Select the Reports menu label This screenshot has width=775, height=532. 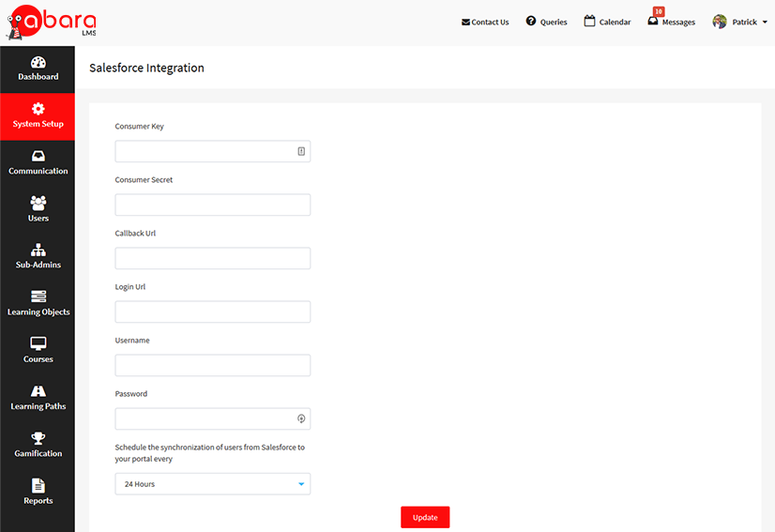(x=38, y=501)
